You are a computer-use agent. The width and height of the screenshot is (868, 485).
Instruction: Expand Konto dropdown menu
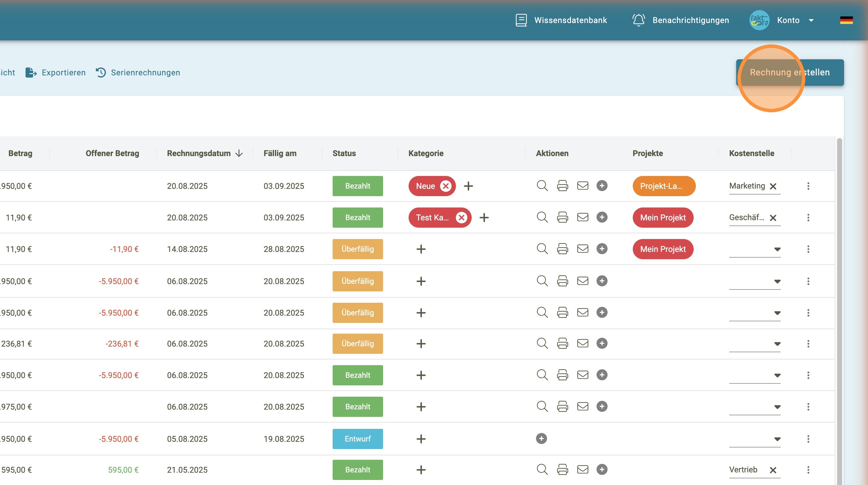[811, 20]
